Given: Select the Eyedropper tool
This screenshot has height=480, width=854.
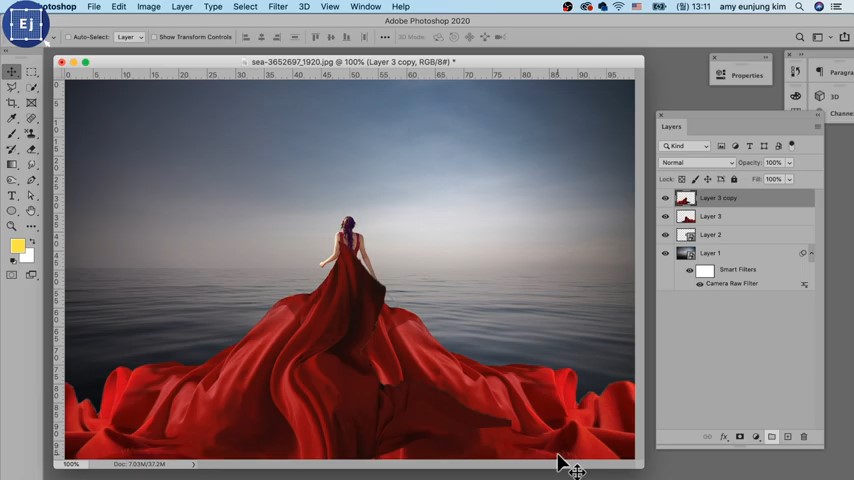Looking at the screenshot, I should tap(11, 118).
